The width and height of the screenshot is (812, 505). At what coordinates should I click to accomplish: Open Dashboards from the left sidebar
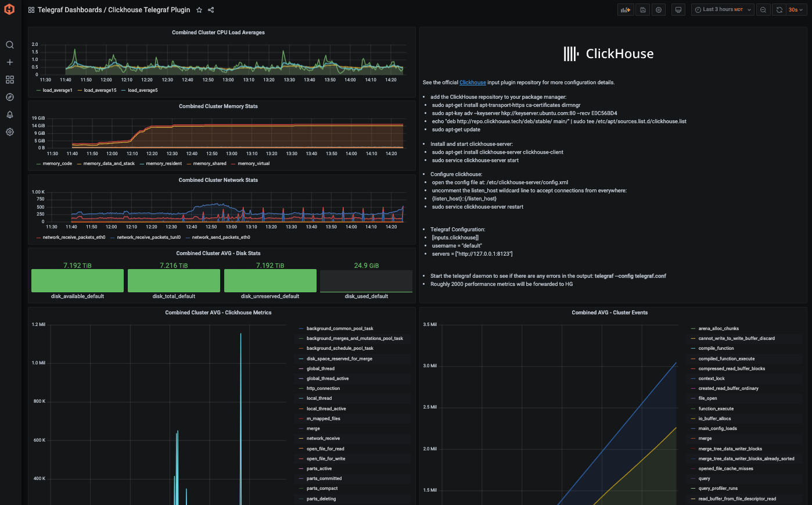pos(10,80)
